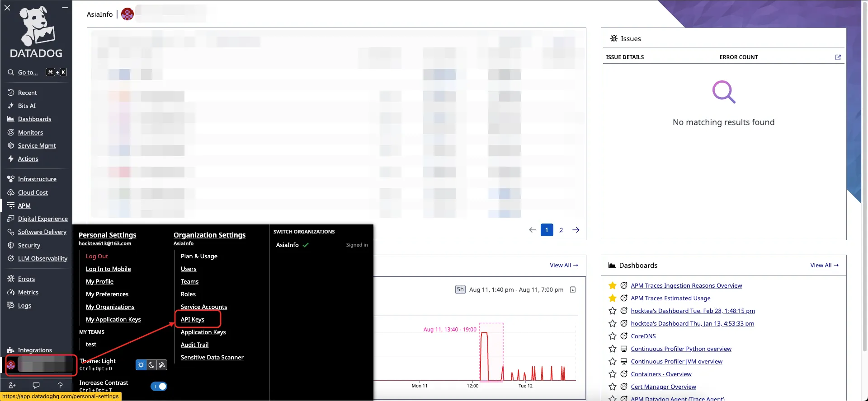Viewport: 868px width, 401px height.
Task: Open the chat support speech bubble icon
Action: click(x=36, y=385)
